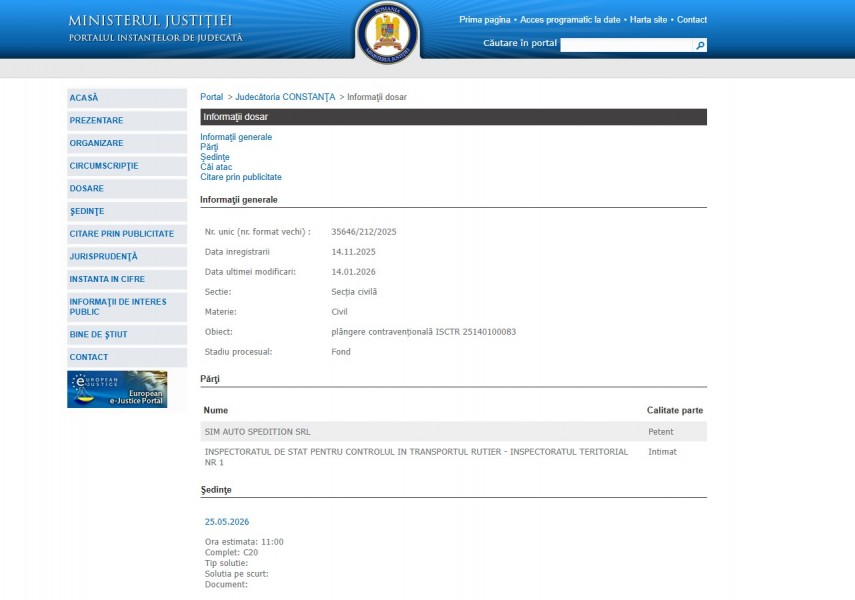This screenshot has width=855, height=600.
Task: Click the search magnifier icon
Action: (700, 45)
